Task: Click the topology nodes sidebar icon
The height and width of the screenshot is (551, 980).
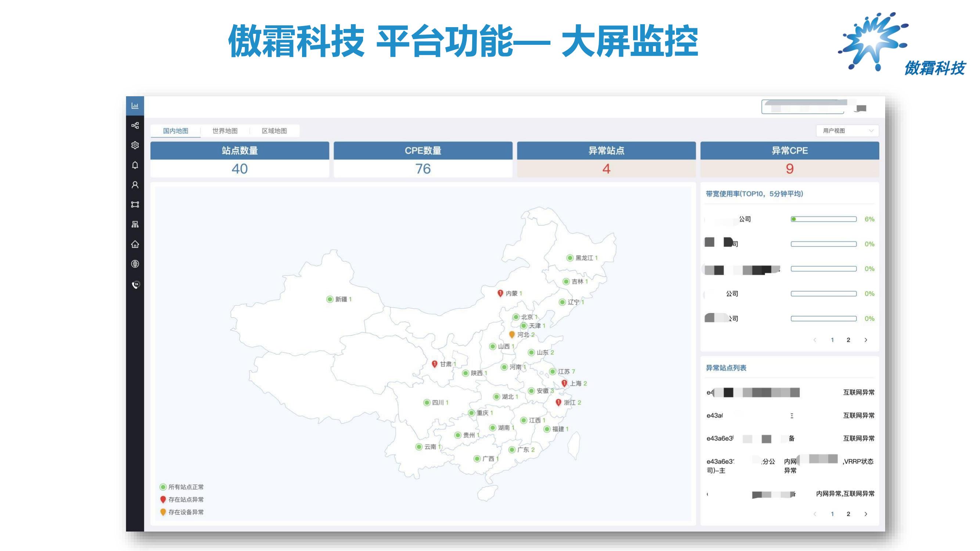Action: coord(135,126)
